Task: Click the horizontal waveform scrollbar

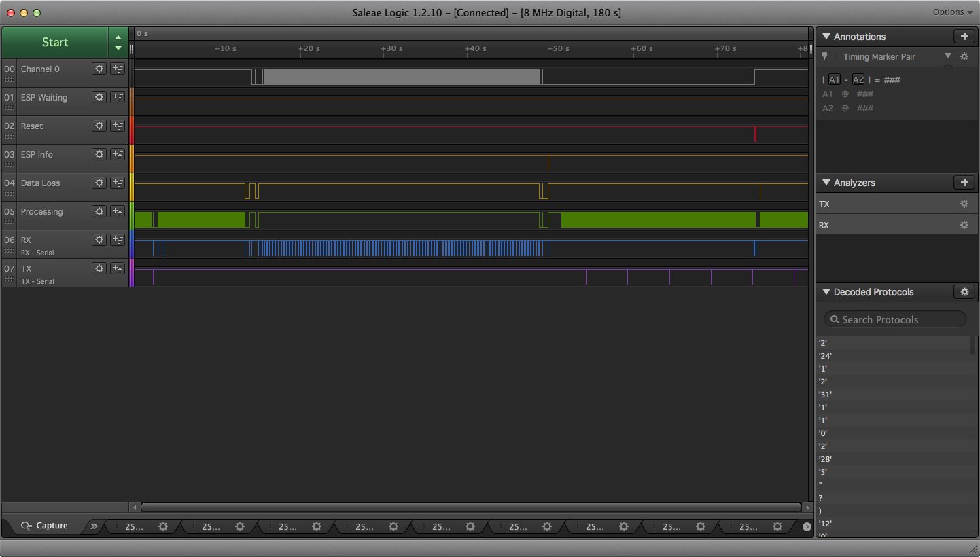Action: [471, 507]
